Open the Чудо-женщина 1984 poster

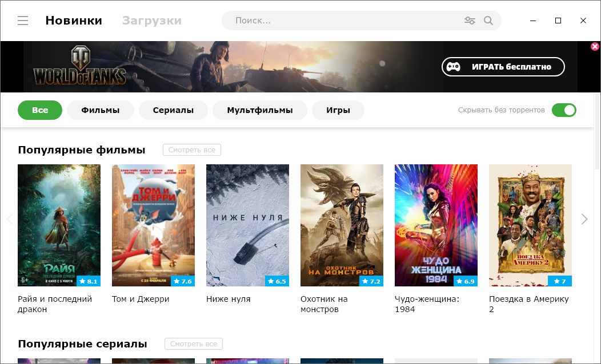pyautogui.click(x=436, y=225)
